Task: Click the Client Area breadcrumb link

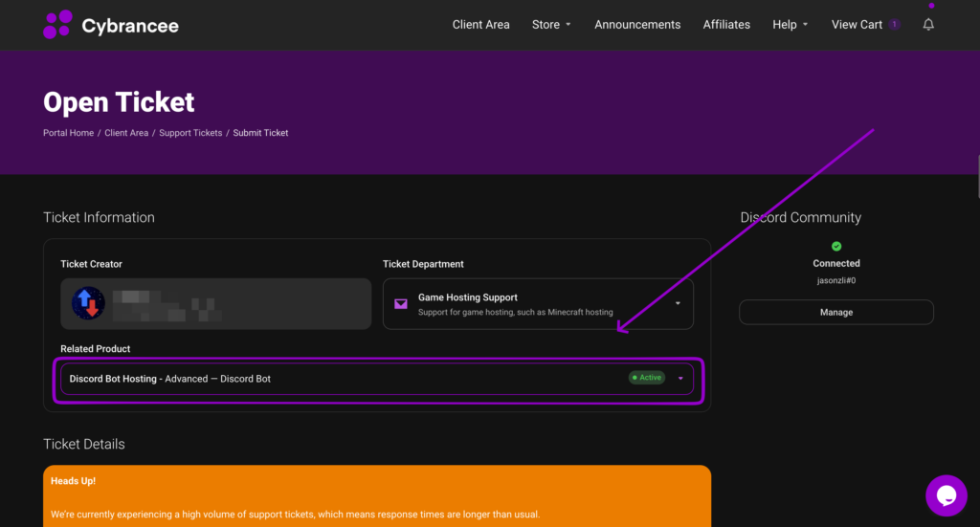Action: pos(126,133)
